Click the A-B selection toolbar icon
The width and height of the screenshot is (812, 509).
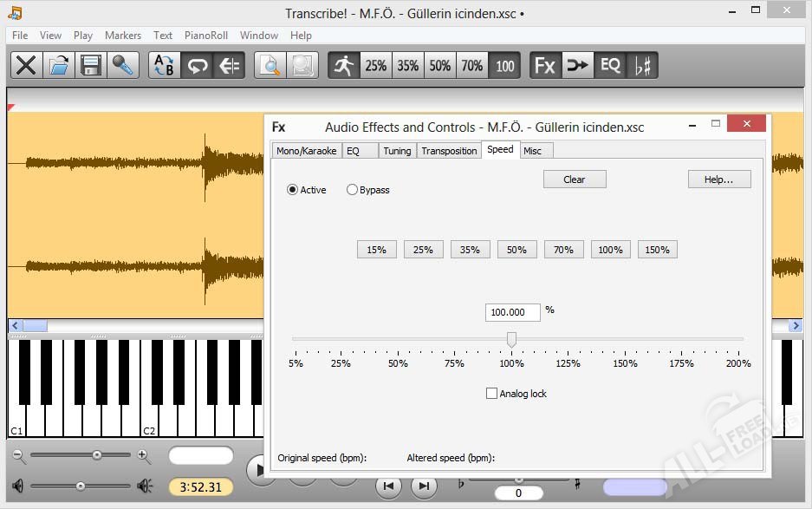coord(165,65)
